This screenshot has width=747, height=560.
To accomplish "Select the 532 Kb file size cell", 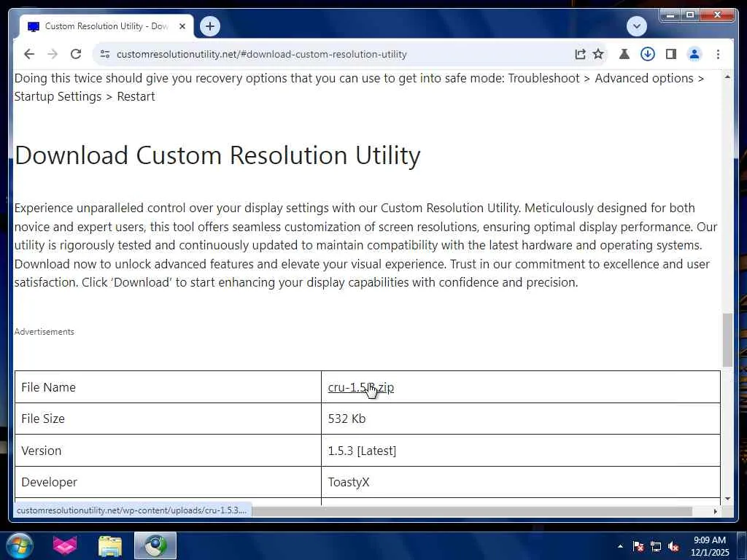I will (521, 419).
